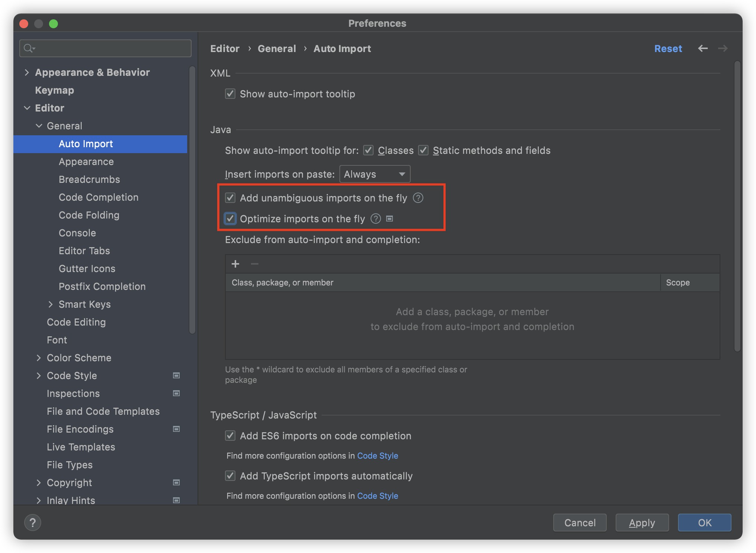Click the Apply button

(x=642, y=523)
